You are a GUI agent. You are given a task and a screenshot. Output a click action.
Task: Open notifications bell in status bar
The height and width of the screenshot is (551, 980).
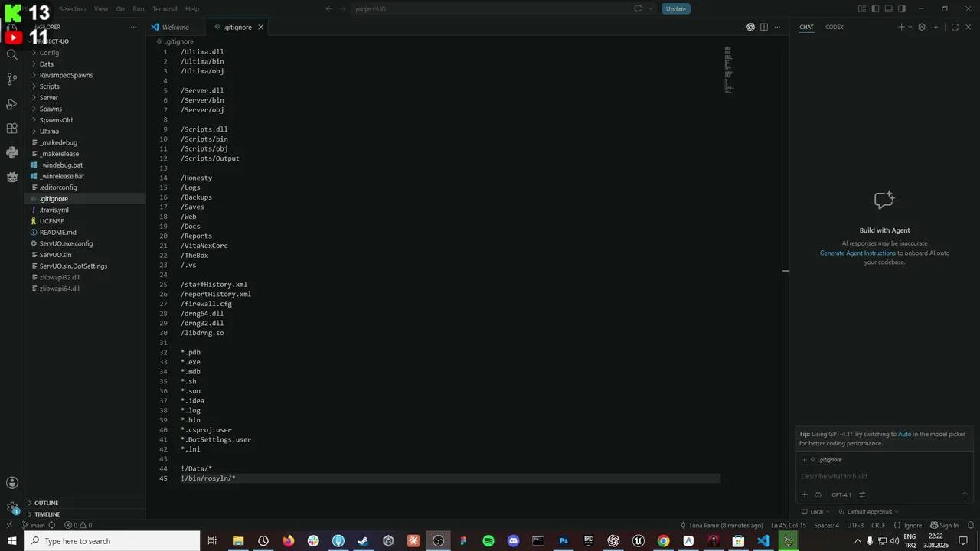pyautogui.click(x=970, y=526)
